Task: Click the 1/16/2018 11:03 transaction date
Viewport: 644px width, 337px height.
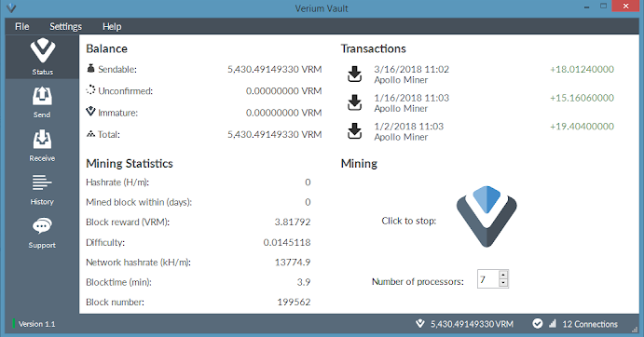Action: point(412,98)
